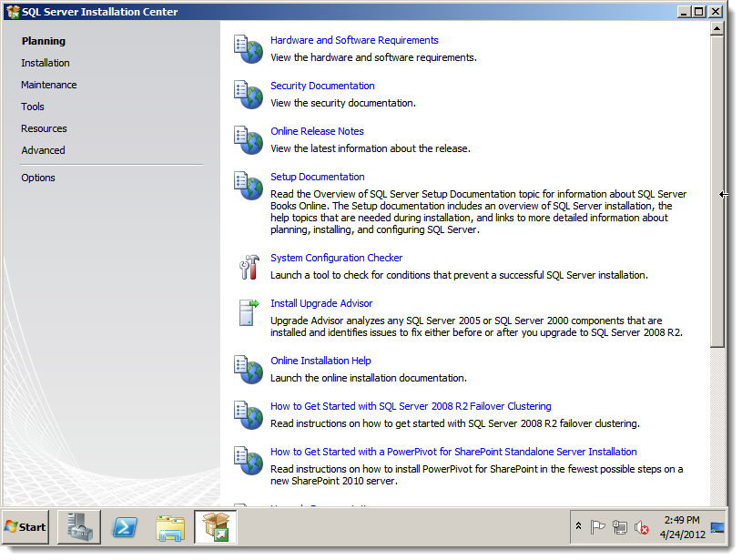
Task: Click the Show desktop icon in the tray
Action: coord(717,527)
